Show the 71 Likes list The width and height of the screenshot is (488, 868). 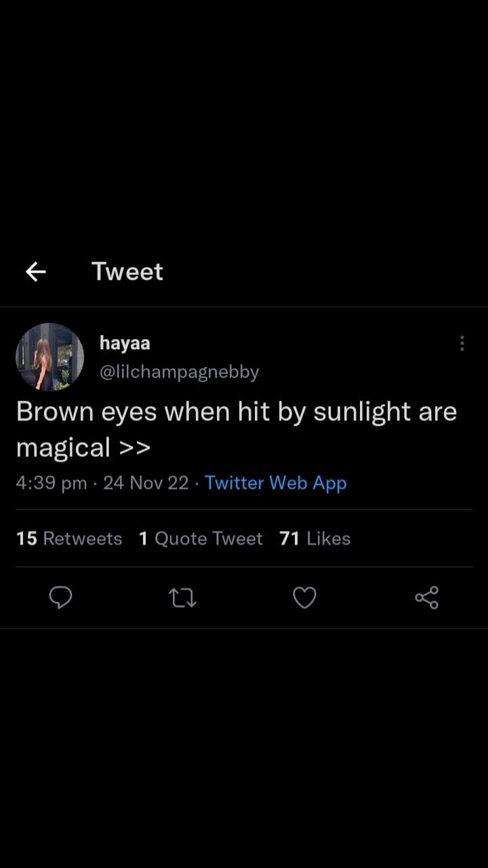(x=314, y=538)
